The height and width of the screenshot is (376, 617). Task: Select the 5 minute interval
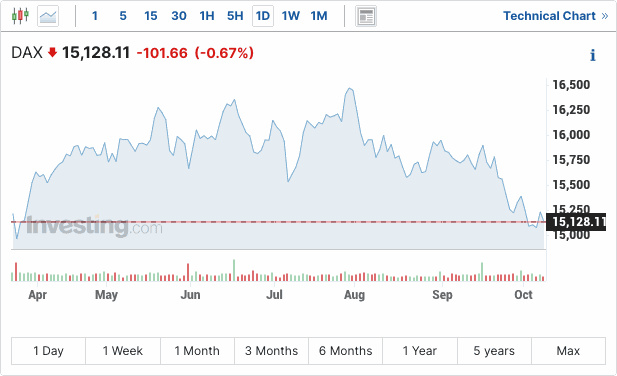click(x=123, y=16)
